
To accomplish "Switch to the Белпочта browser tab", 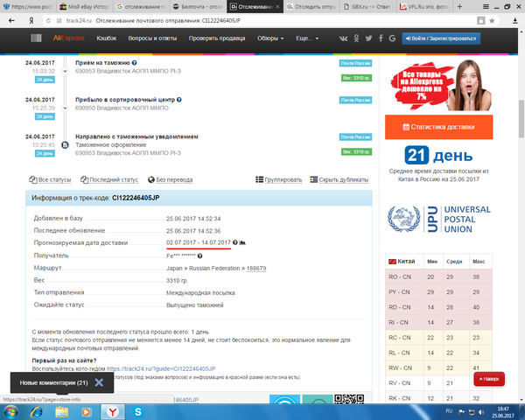I will pyautogui.click(x=199, y=7).
